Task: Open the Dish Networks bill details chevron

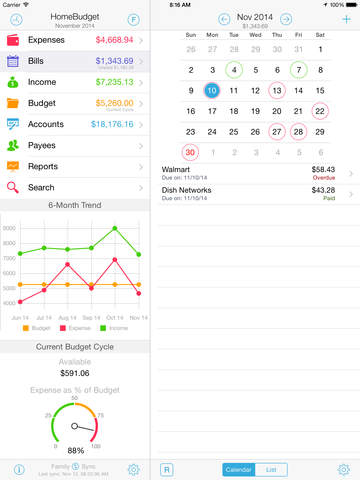Action: [x=351, y=194]
